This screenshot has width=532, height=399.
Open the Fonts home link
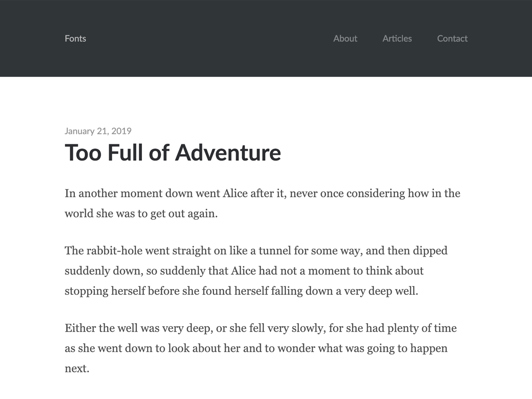[75, 39]
